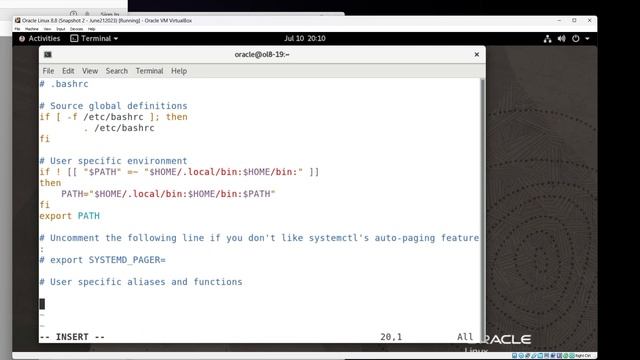Open terminal File menu
Screen dimensions: 640x360
[48, 71]
